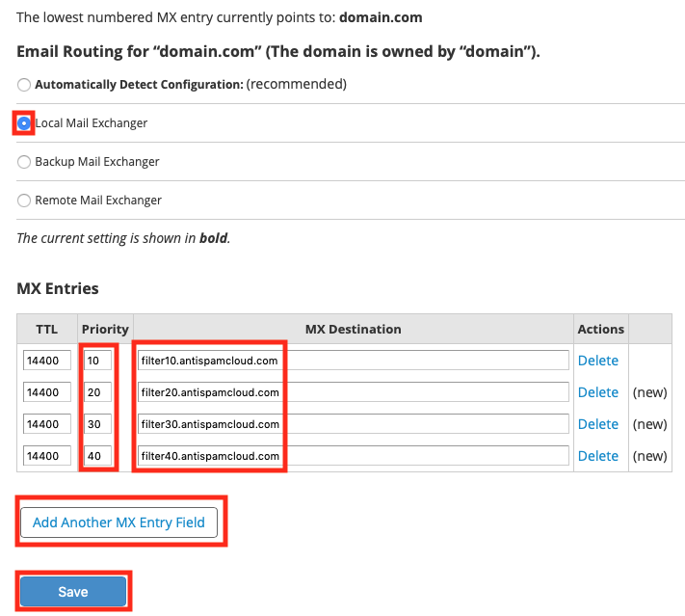Click the TTL field in the first row
This screenshot has width=685, height=616.
tap(47, 361)
